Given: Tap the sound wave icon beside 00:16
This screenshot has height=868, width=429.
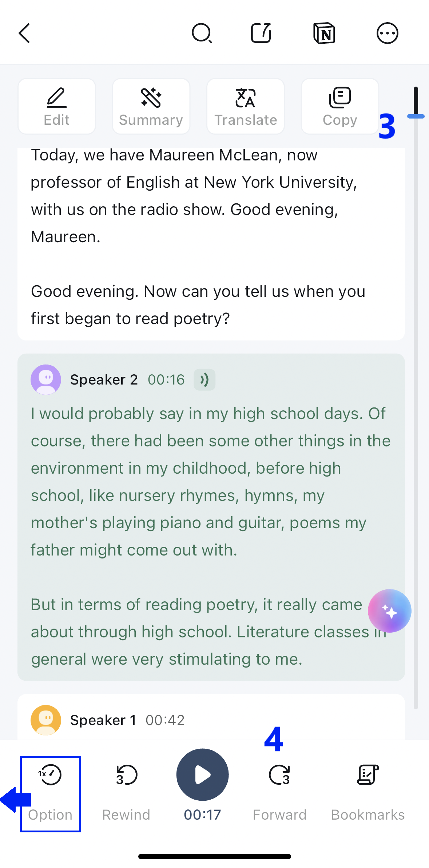Looking at the screenshot, I should coord(204,380).
